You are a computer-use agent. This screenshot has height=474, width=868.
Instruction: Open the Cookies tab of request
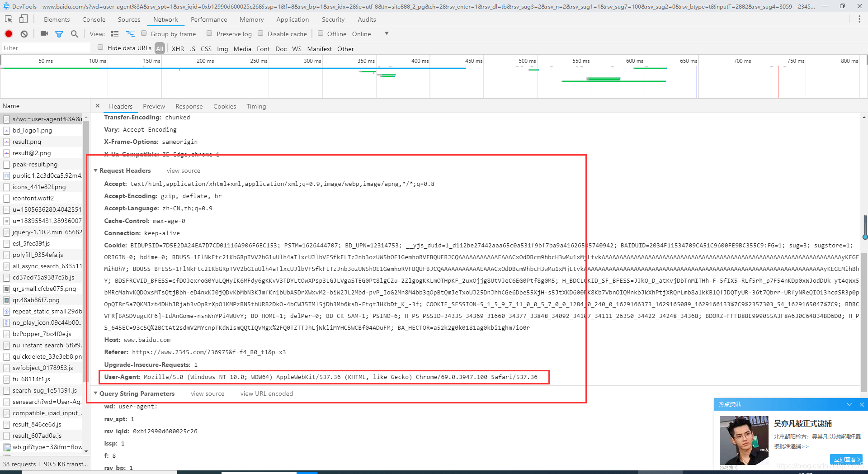tap(225, 106)
